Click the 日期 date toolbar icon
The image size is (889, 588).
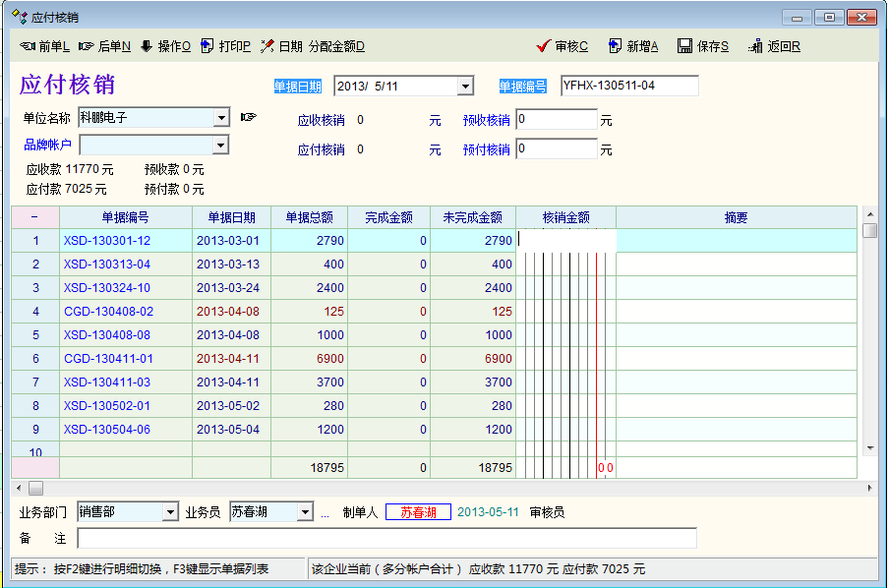tap(267, 46)
